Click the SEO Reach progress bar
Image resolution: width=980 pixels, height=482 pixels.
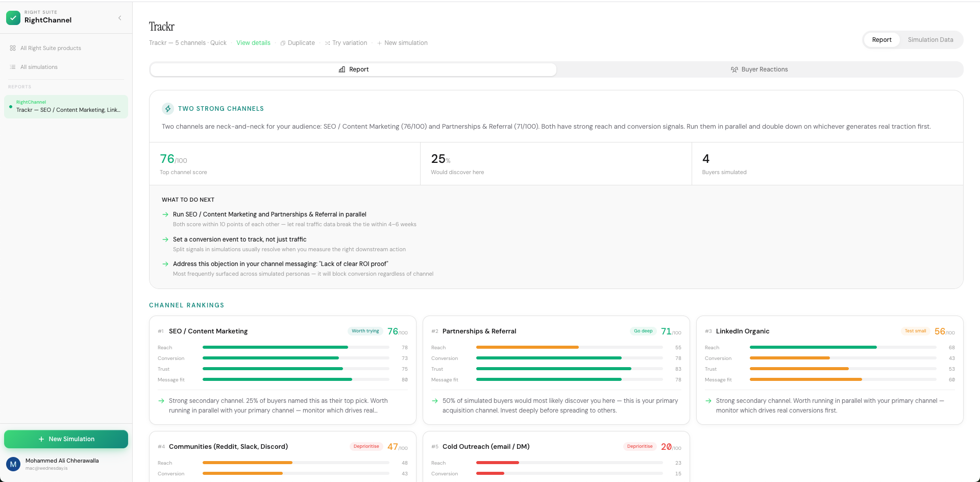coord(296,347)
